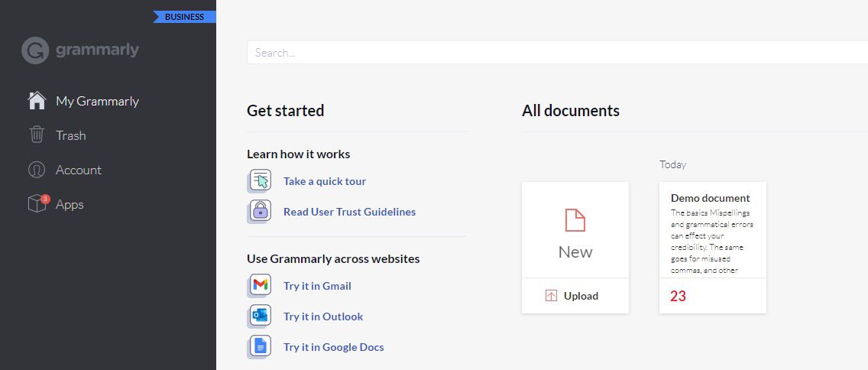Click the Outlook icon
868x370 pixels.
(260, 316)
